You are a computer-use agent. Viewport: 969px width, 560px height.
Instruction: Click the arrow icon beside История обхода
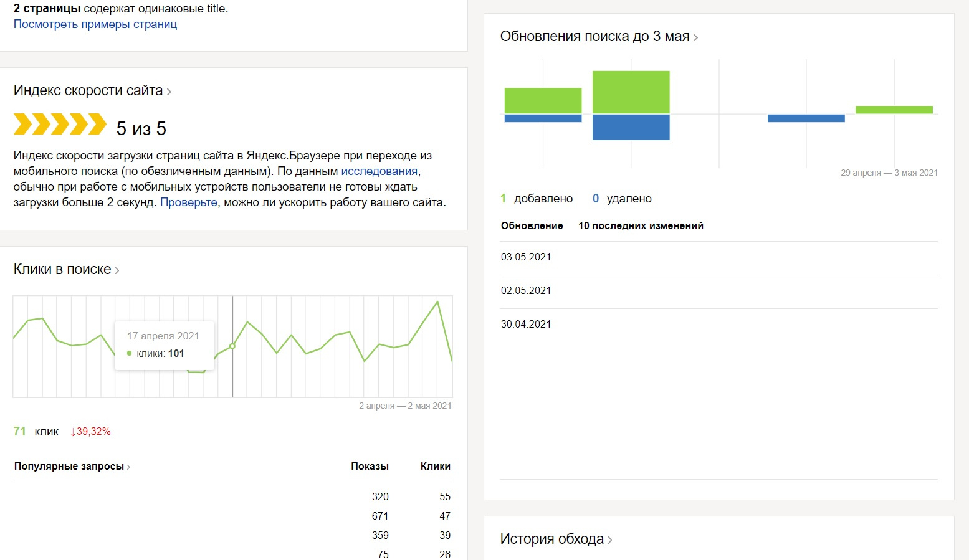coord(610,540)
